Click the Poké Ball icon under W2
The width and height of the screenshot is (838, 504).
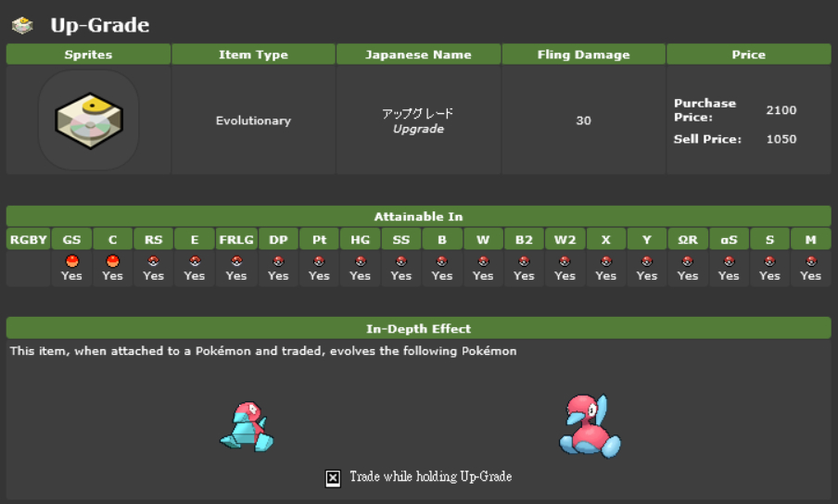point(565,261)
